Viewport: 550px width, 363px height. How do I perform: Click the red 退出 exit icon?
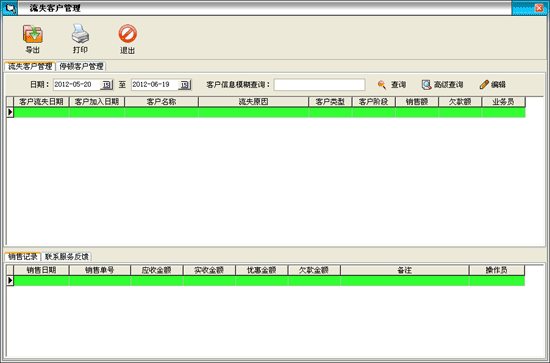127,34
